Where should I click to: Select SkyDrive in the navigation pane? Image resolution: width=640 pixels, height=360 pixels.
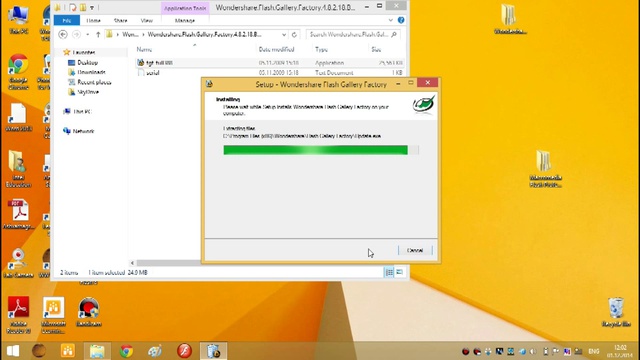click(x=88, y=92)
